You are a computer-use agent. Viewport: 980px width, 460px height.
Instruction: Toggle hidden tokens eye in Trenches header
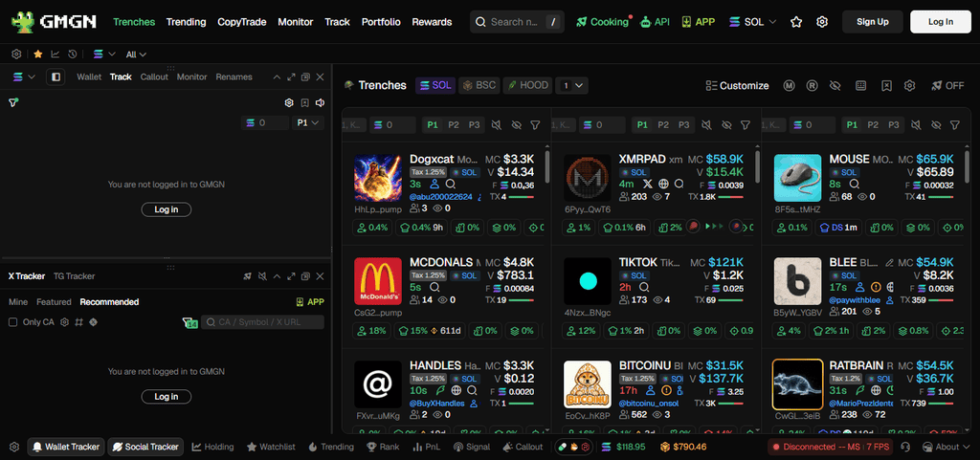coord(835,85)
